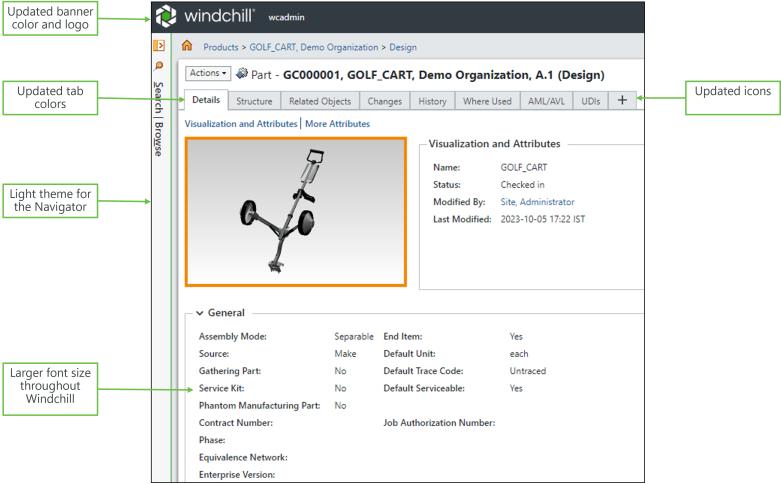The image size is (781, 483).
Task: Jump to Visualization and Attributes link
Action: tap(241, 123)
